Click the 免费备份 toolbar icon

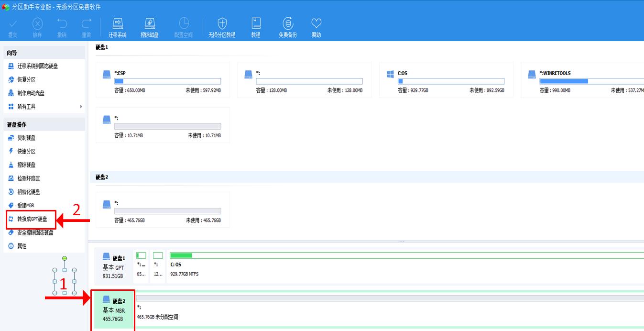tap(288, 23)
